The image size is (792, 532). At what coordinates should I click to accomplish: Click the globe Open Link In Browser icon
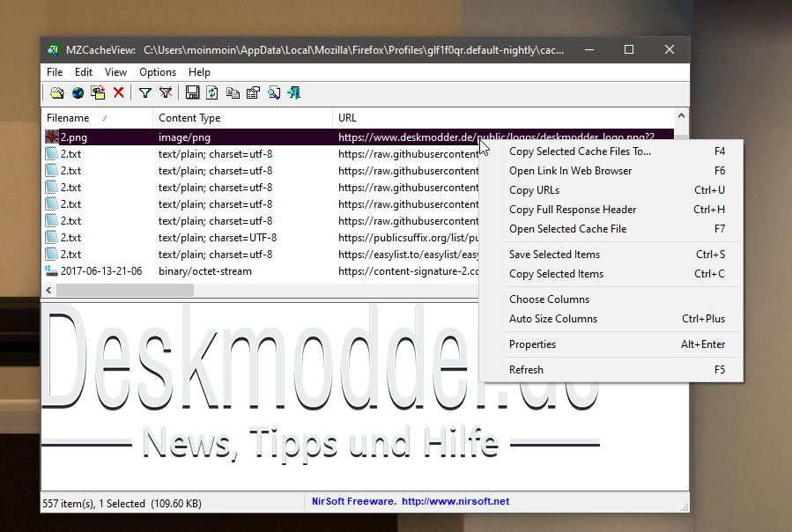point(78,93)
